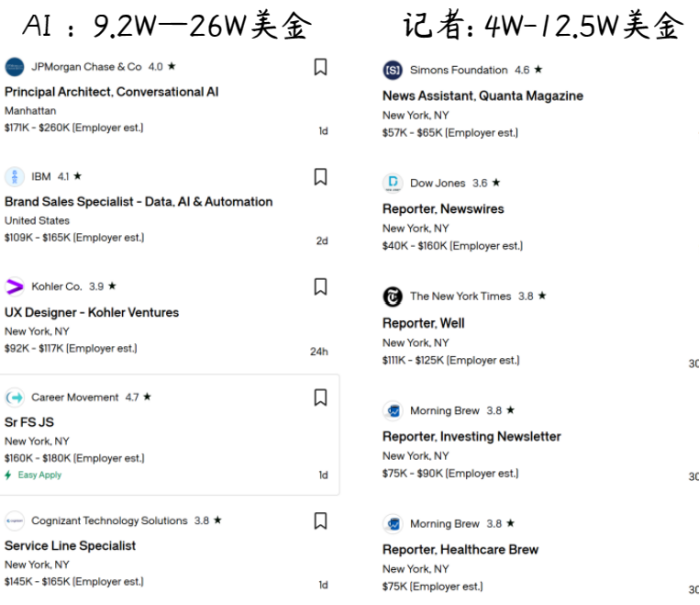The height and width of the screenshot is (605, 700).
Task: Open News Assistant, Quanta Magazine job
Action: point(482,96)
